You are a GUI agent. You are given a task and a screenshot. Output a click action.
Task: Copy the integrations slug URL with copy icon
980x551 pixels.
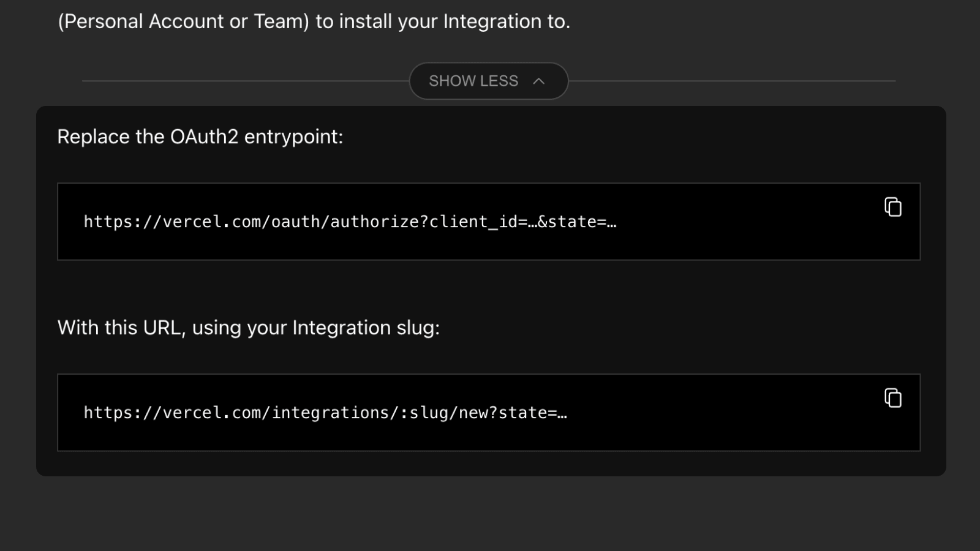tap(893, 398)
